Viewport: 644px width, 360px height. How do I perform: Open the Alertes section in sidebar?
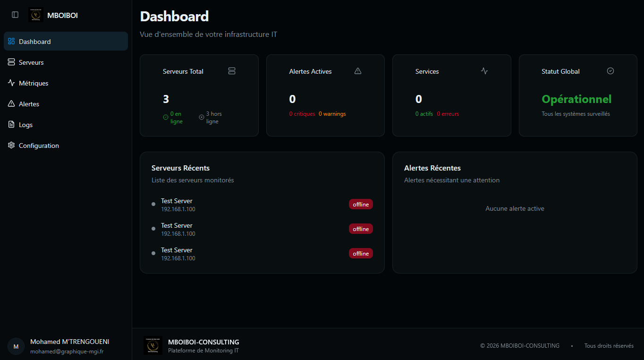pyautogui.click(x=29, y=104)
